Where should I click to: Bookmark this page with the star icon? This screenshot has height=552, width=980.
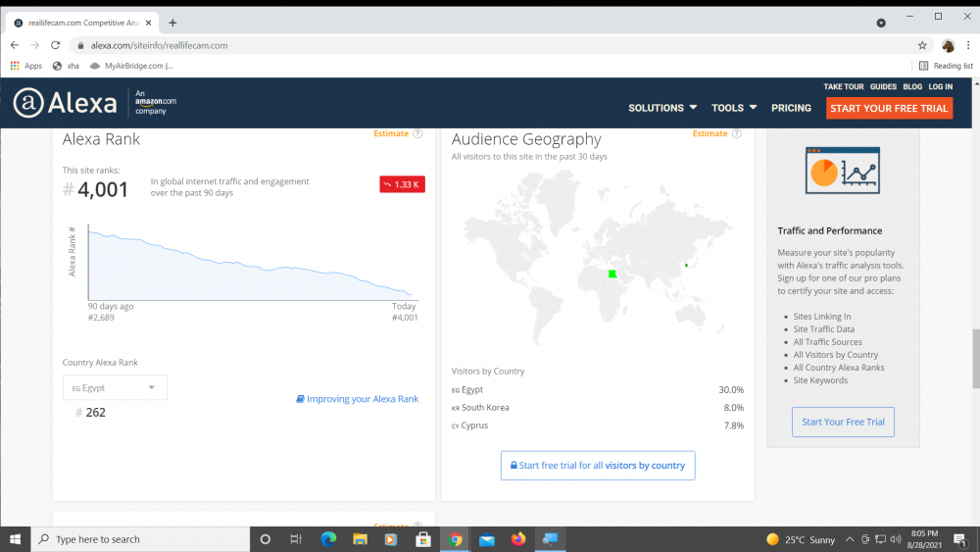tap(922, 45)
